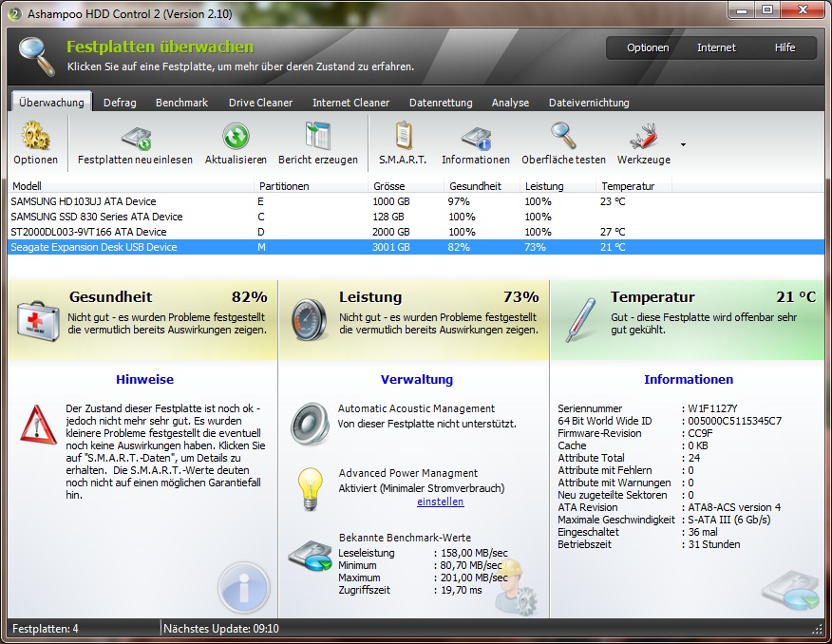Screen dimensions: 832x644
Task: Click the window resize grip in status bar
Action: (x=817, y=630)
